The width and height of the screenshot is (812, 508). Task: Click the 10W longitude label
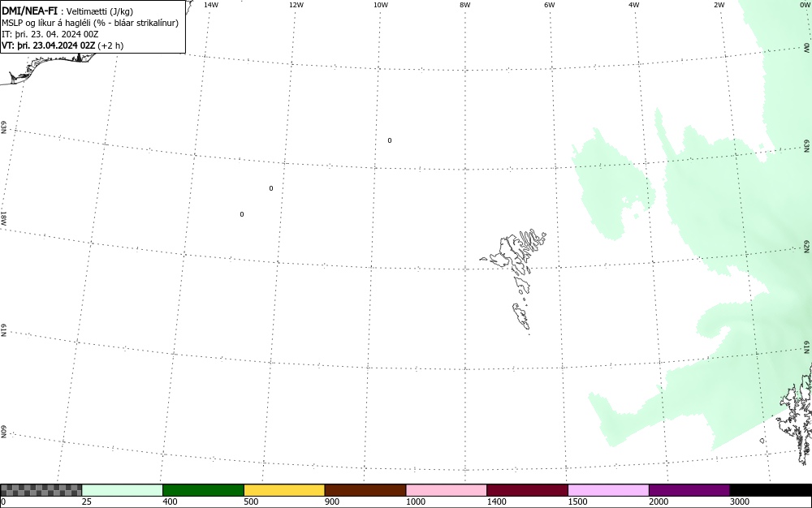click(x=381, y=5)
